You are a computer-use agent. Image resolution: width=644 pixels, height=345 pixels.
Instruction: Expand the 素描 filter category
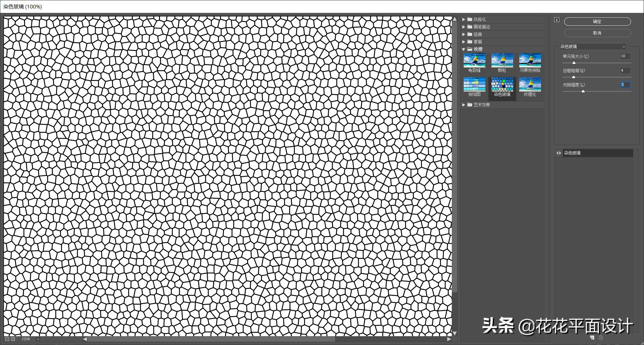pos(464,42)
